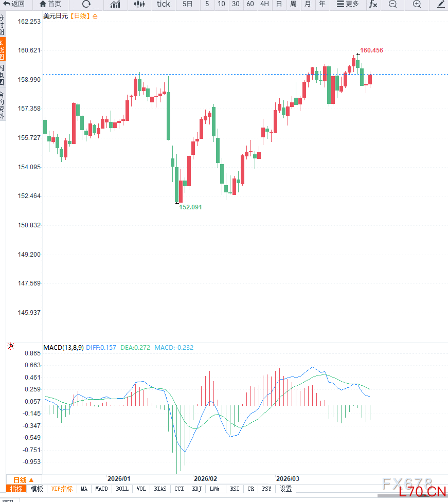This screenshot has height=502, width=448.
Task: Go back with the 返回 button
Action: 14,4
